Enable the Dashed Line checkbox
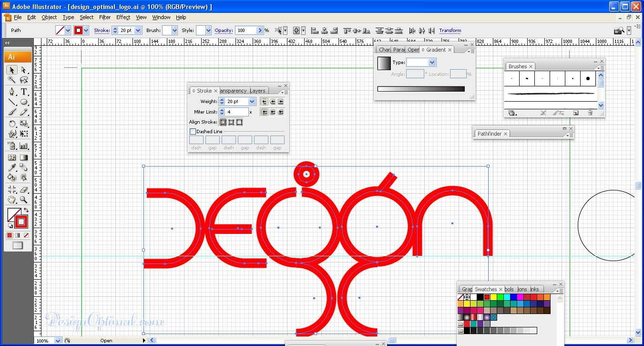644x346 pixels. 193,131
